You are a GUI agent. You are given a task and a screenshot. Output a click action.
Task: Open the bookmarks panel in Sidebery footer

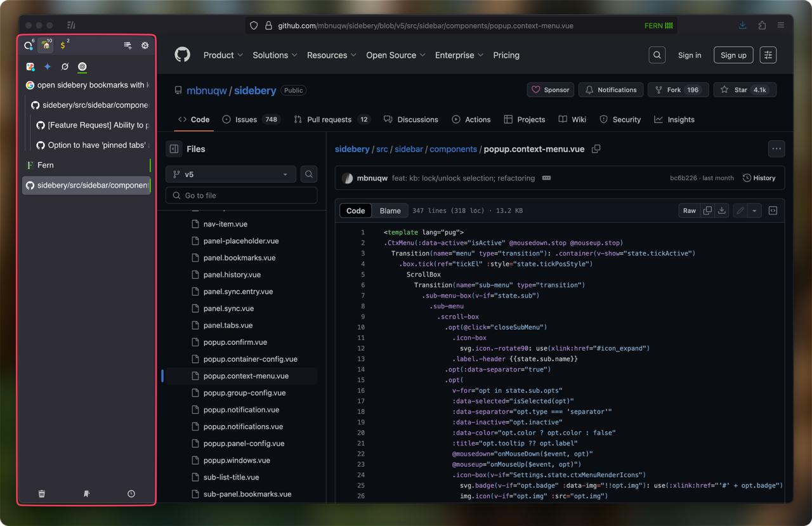pos(86,494)
